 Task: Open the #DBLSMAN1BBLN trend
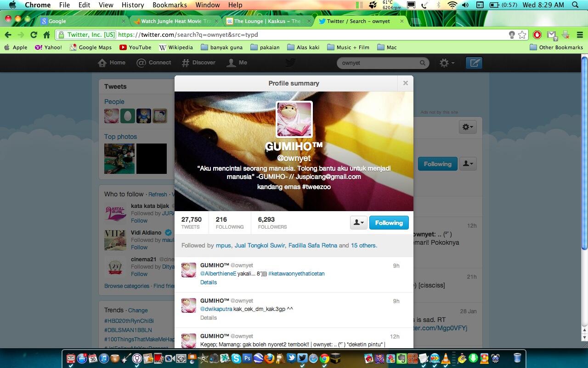coord(128,330)
